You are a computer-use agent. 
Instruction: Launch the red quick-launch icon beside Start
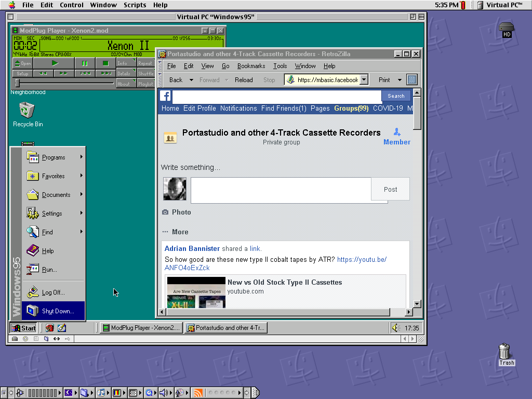tap(50, 328)
